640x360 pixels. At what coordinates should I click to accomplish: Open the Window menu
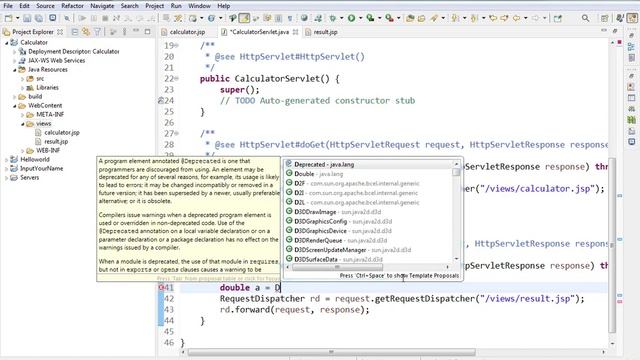click(199, 6)
